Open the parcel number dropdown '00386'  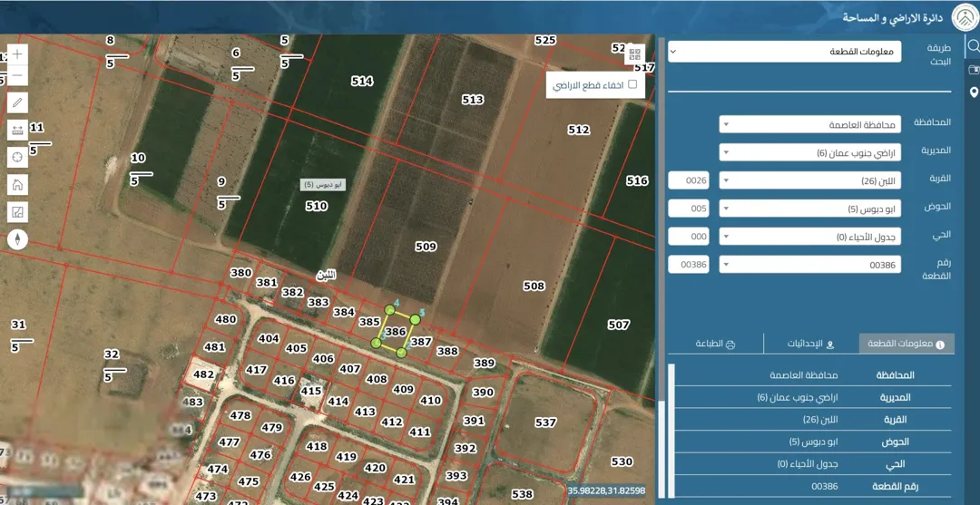(x=810, y=265)
